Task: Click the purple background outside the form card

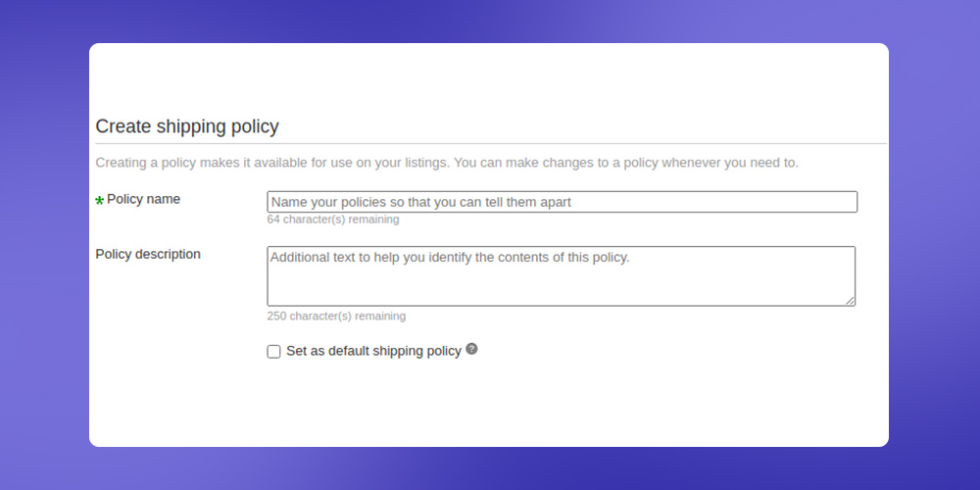Action: [x=44, y=250]
